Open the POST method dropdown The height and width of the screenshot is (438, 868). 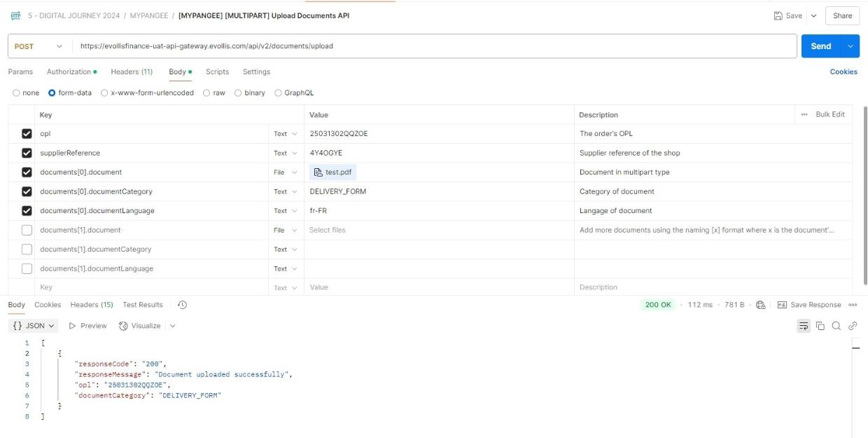coord(40,46)
